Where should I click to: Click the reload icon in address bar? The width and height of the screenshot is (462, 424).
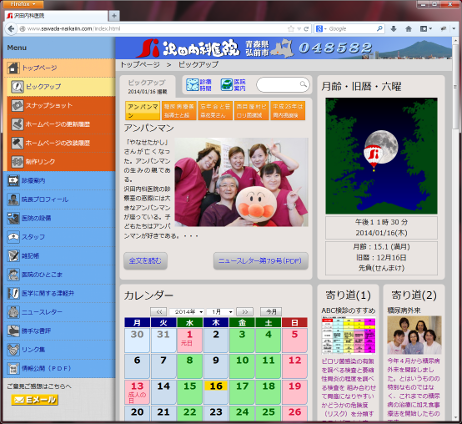(x=306, y=29)
